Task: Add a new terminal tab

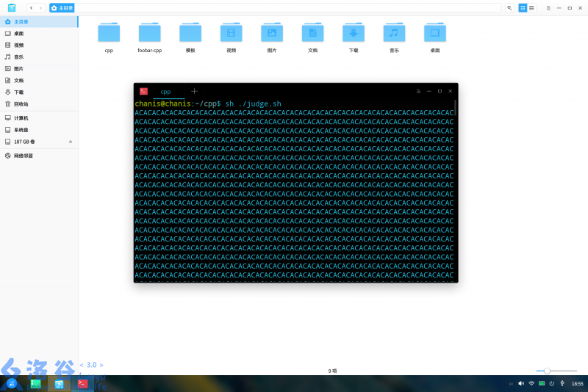Action: coord(194,91)
